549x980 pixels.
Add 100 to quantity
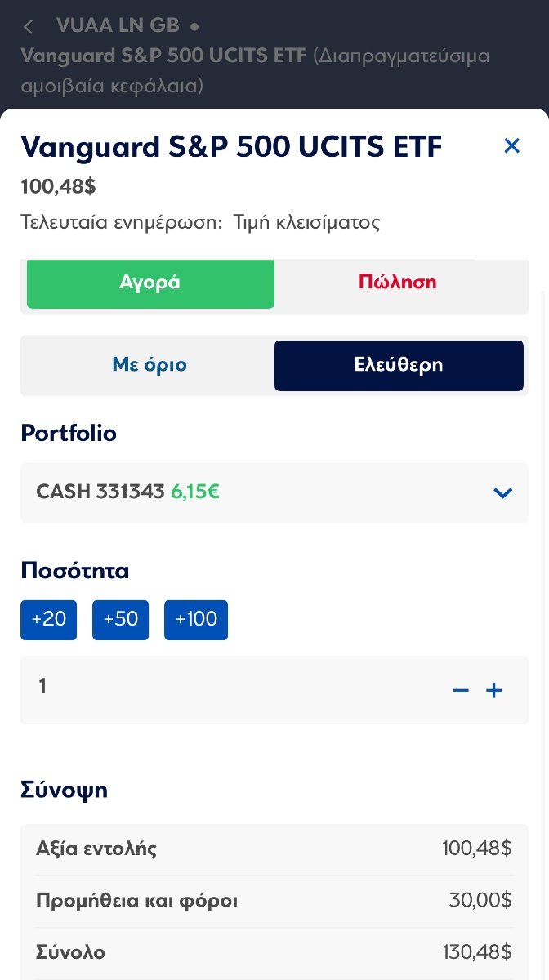click(x=196, y=620)
